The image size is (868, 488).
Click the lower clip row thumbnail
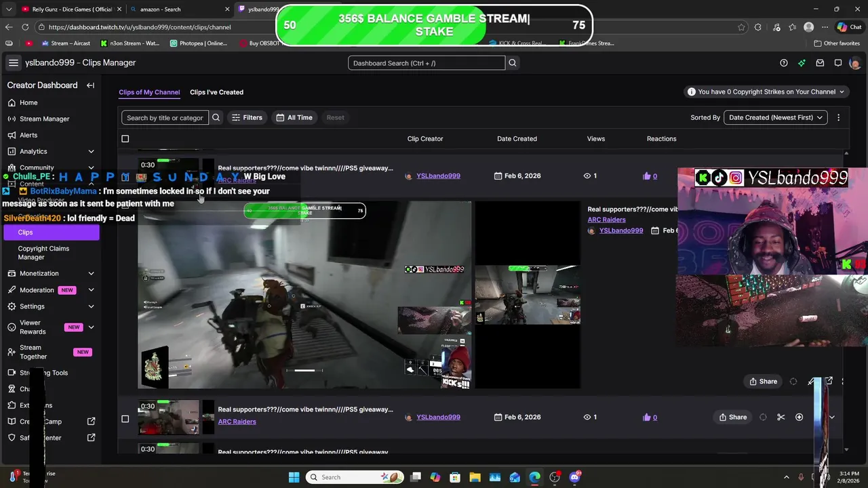click(169, 417)
